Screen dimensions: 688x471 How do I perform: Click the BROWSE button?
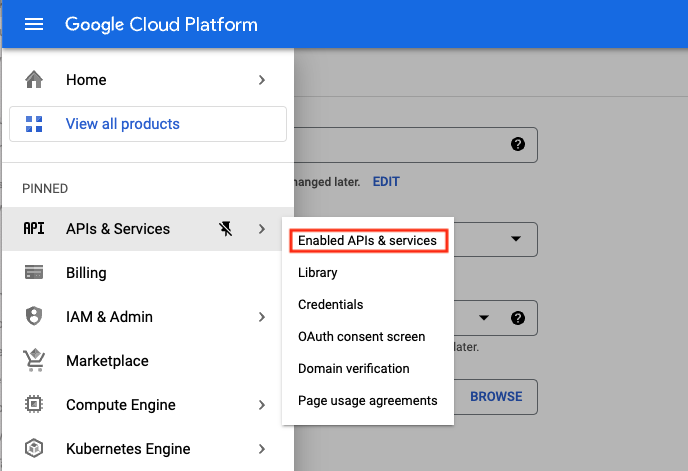coord(496,397)
